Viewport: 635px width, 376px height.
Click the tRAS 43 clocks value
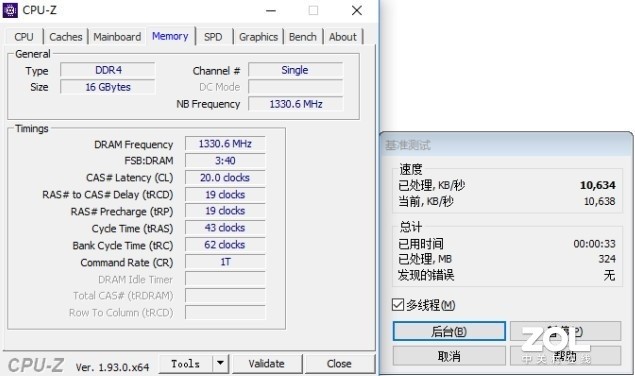[225, 228]
